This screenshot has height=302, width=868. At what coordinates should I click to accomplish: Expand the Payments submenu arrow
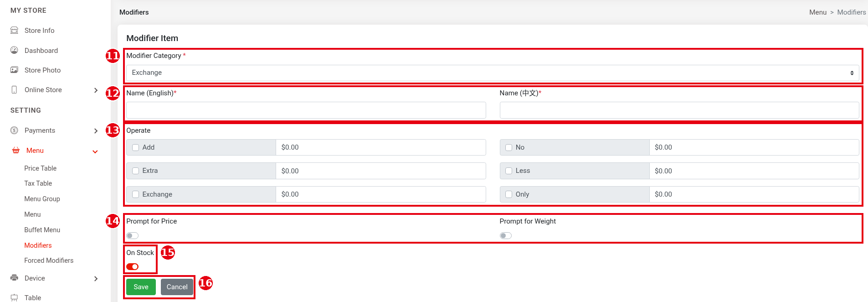[x=96, y=131]
